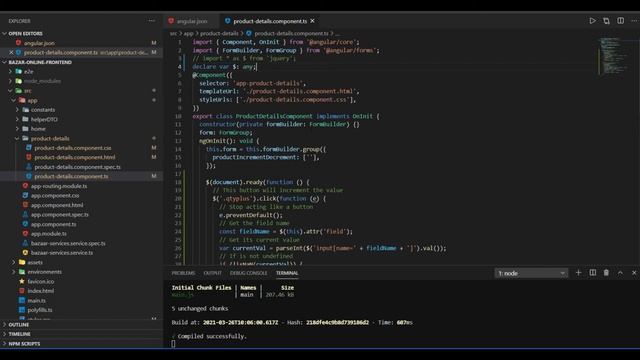
Task: Click 'Compiled successfully.' terminal message
Action: click(x=212, y=336)
